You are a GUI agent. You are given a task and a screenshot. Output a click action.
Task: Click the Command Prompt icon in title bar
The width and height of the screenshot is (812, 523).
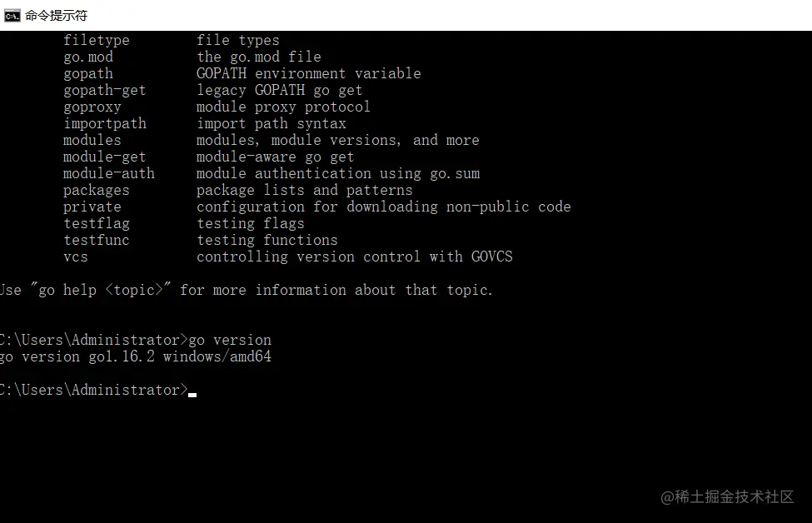coord(12,15)
